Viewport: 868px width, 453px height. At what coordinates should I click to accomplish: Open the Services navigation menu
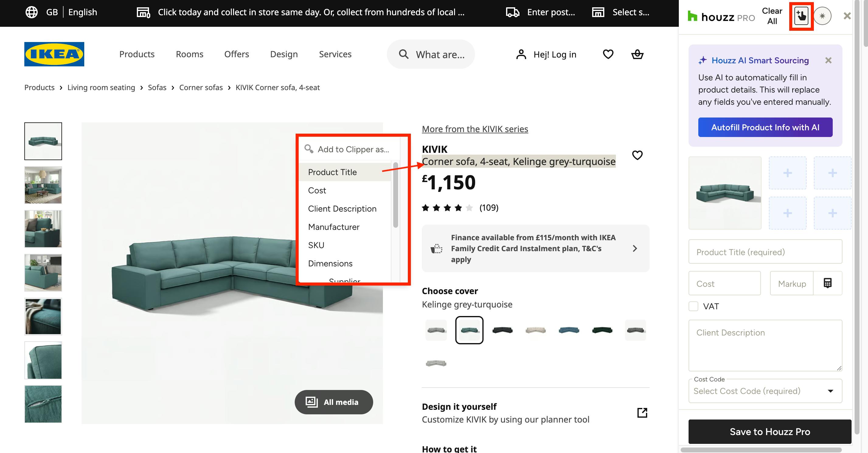(335, 54)
